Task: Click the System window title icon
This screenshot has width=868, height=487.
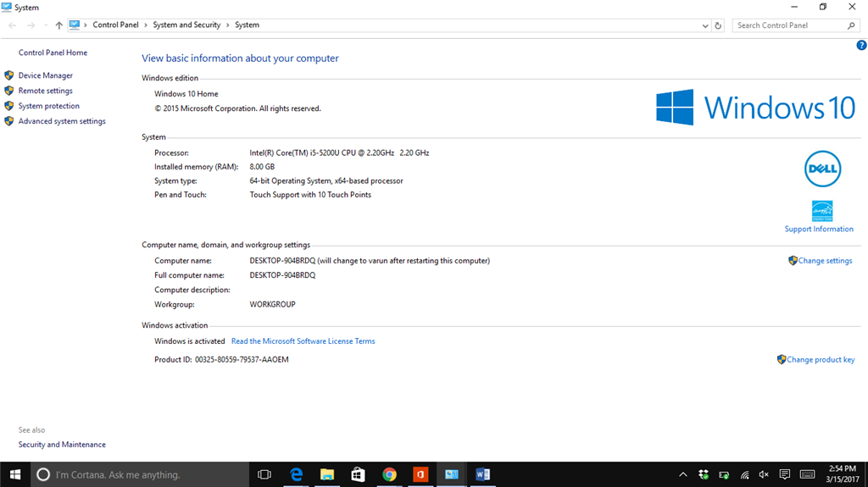Action: [x=6, y=7]
